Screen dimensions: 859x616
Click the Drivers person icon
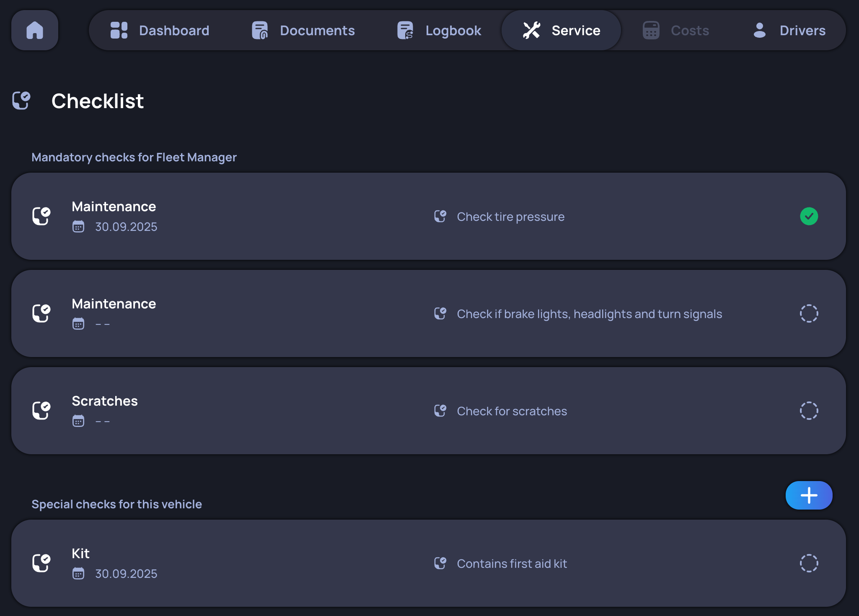pos(759,30)
